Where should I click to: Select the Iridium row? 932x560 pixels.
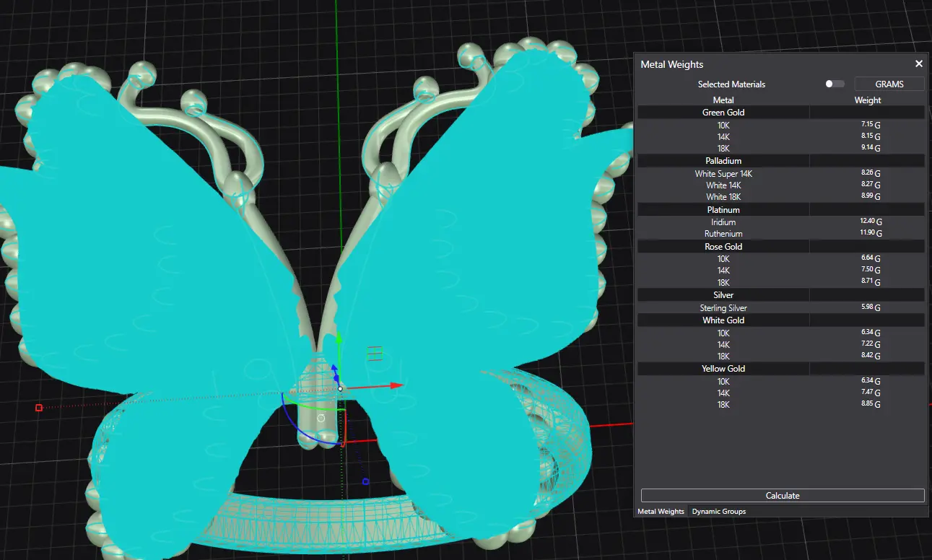[x=781, y=222]
